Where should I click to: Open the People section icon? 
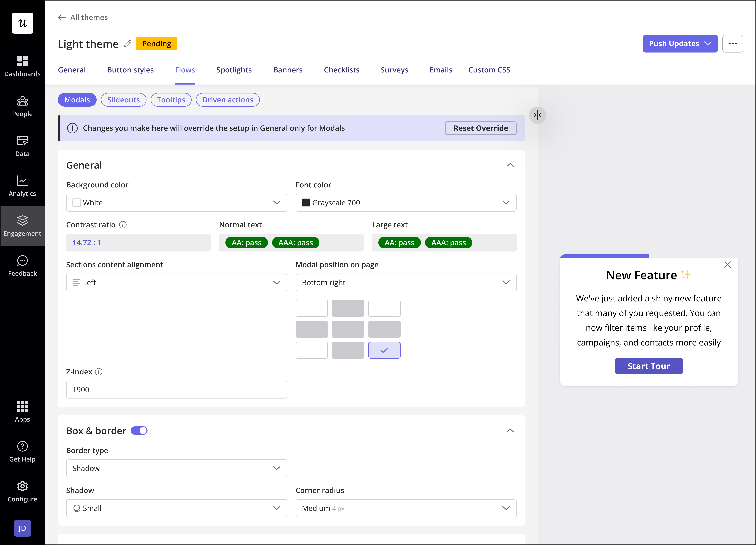pos(22,101)
